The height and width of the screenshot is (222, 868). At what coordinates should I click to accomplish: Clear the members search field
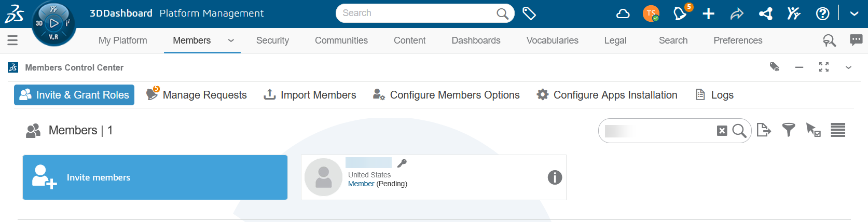(722, 131)
